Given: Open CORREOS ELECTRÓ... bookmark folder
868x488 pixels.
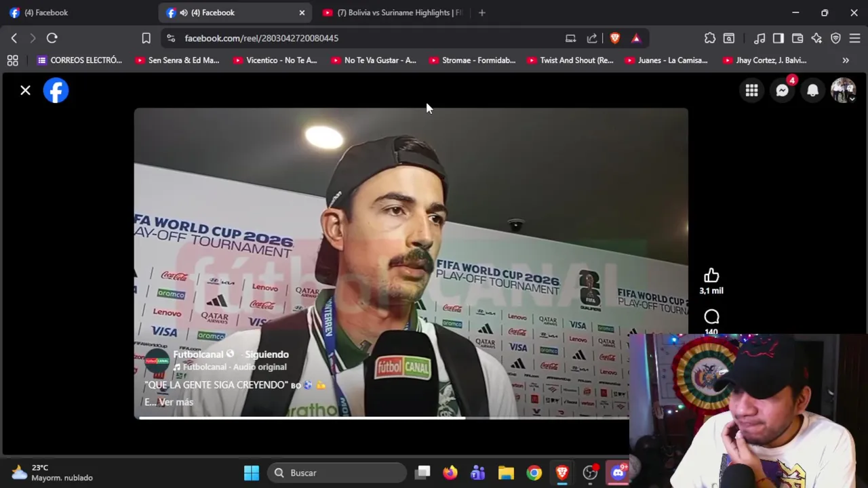Looking at the screenshot, I should click(79, 60).
